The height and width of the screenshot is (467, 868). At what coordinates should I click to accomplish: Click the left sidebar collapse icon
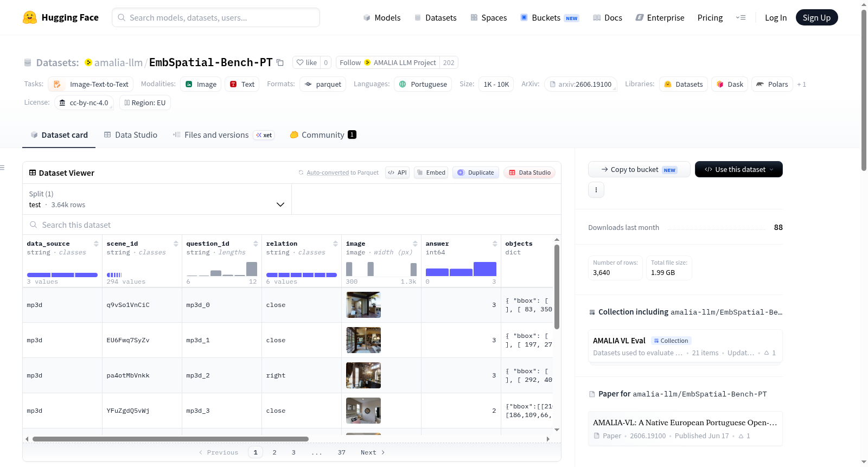[x=2, y=168]
